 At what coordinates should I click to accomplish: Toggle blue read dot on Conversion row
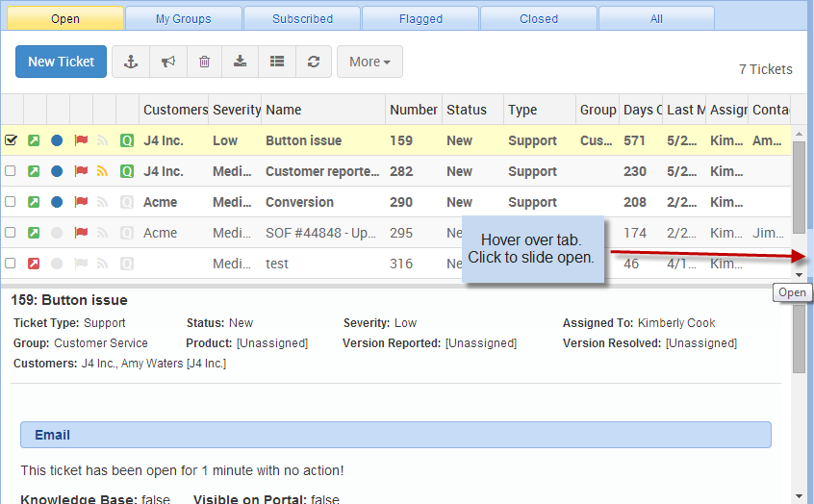[57, 201]
